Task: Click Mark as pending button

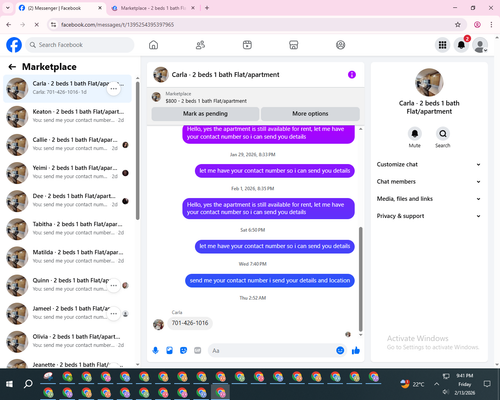Action: [205, 114]
